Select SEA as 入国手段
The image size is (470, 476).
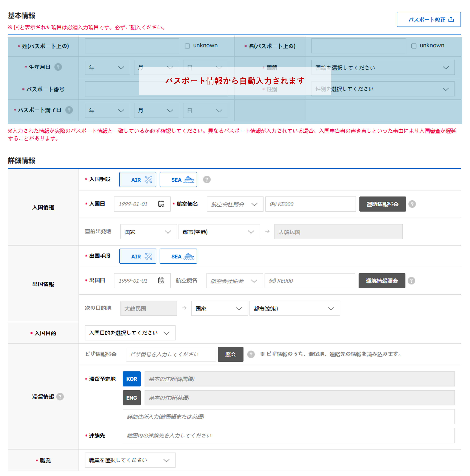coord(178,180)
